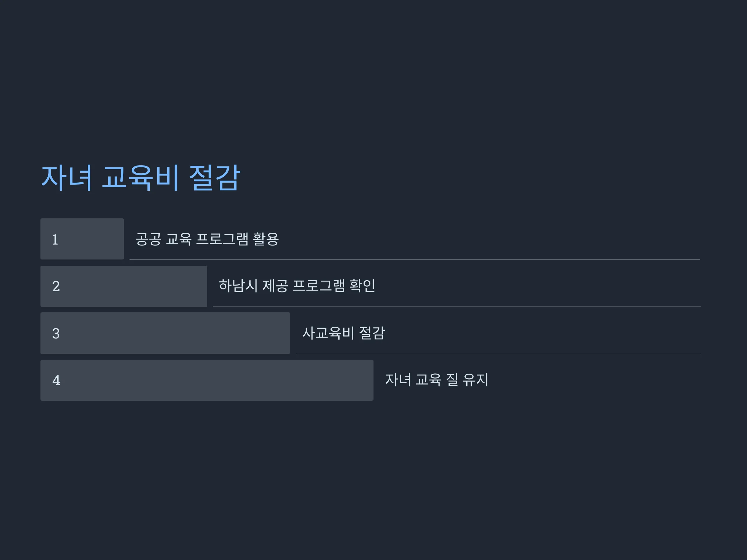Click the divider line below 사교육비 절감
Screen dimensions: 747x560
point(498,354)
